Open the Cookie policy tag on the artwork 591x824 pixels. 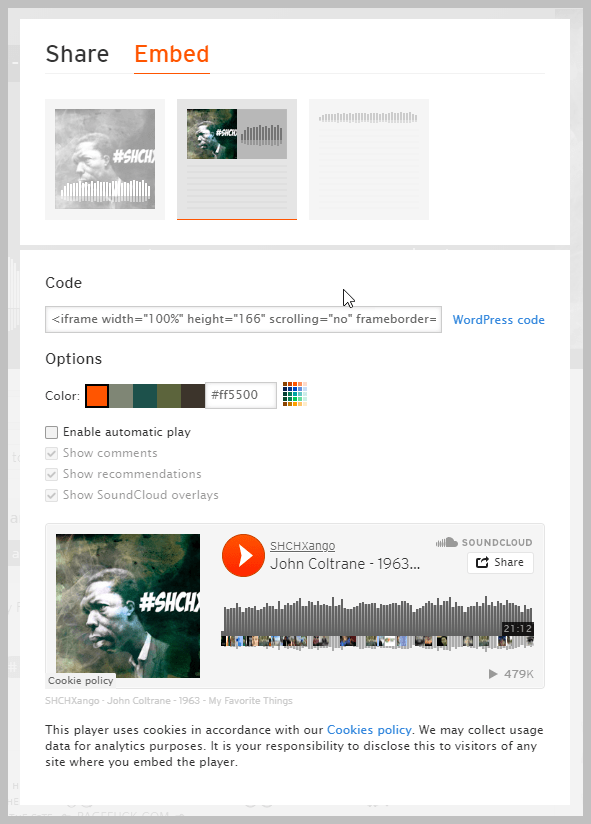pos(80,681)
